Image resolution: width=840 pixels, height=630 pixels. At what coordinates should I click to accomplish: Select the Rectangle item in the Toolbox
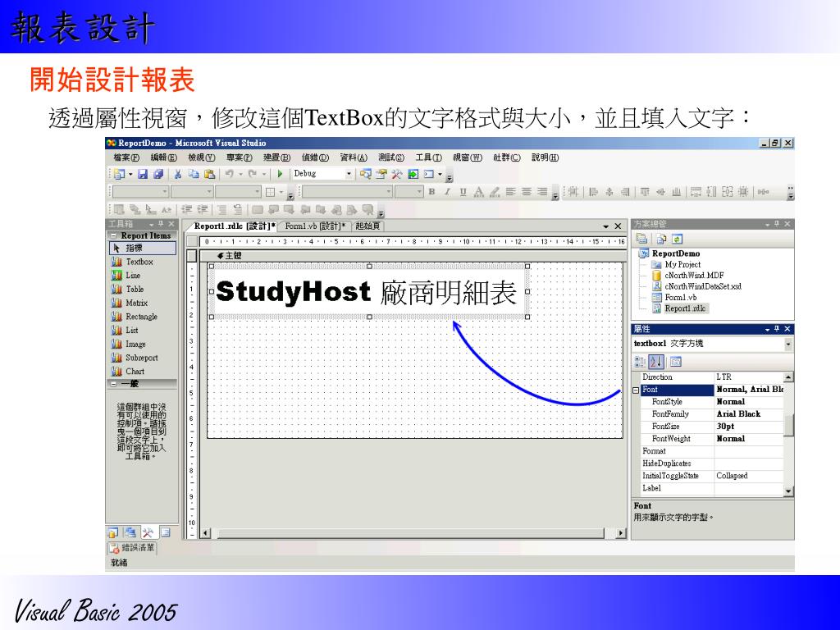click(143, 317)
